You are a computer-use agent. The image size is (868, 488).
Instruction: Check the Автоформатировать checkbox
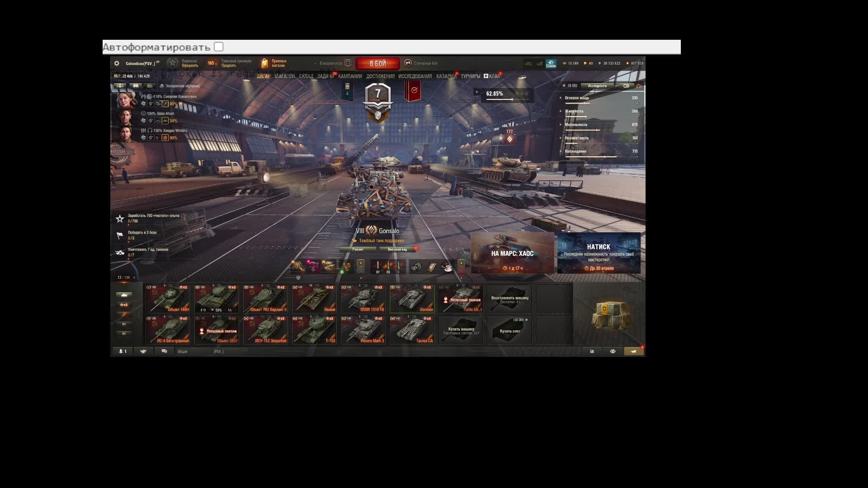pos(219,47)
